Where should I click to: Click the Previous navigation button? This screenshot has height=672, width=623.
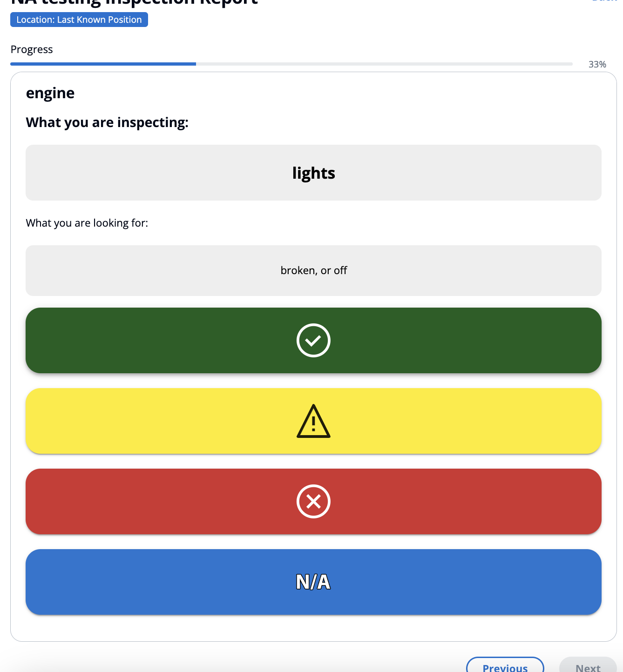click(x=505, y=666)
